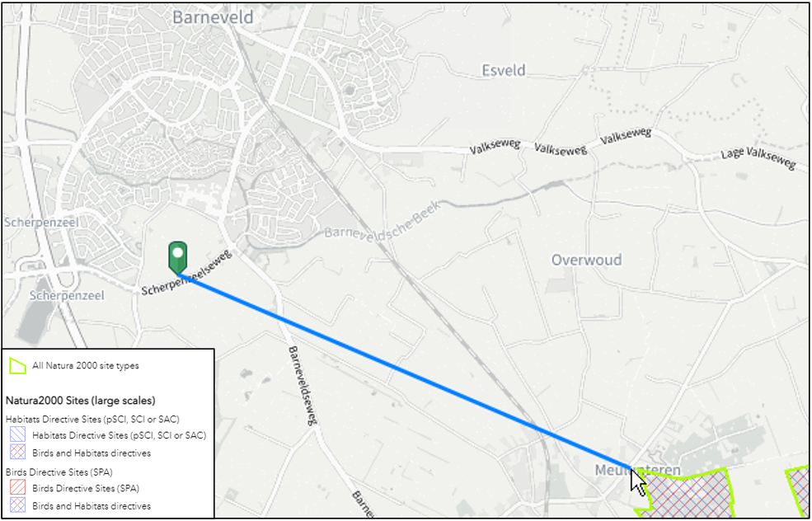This screenshot has height=521, width=812.
Task: Click the Lage Valkseweg road label
Action: tap(758, 157)
